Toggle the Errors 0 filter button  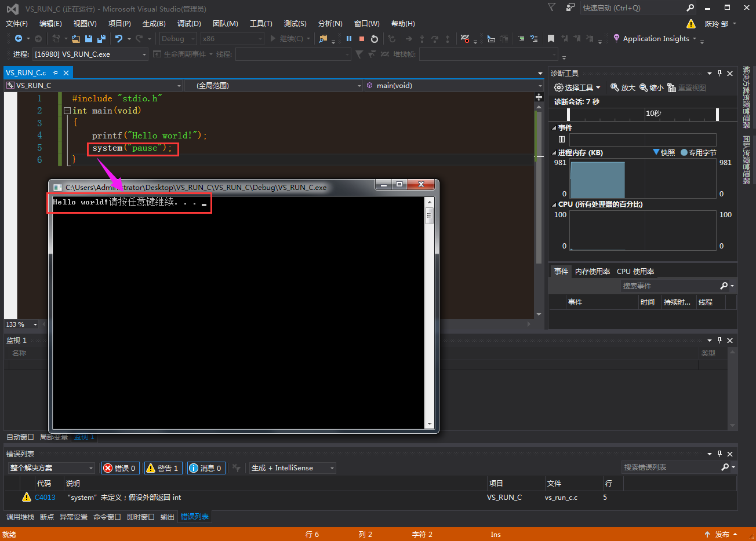(x=121, y=468)
